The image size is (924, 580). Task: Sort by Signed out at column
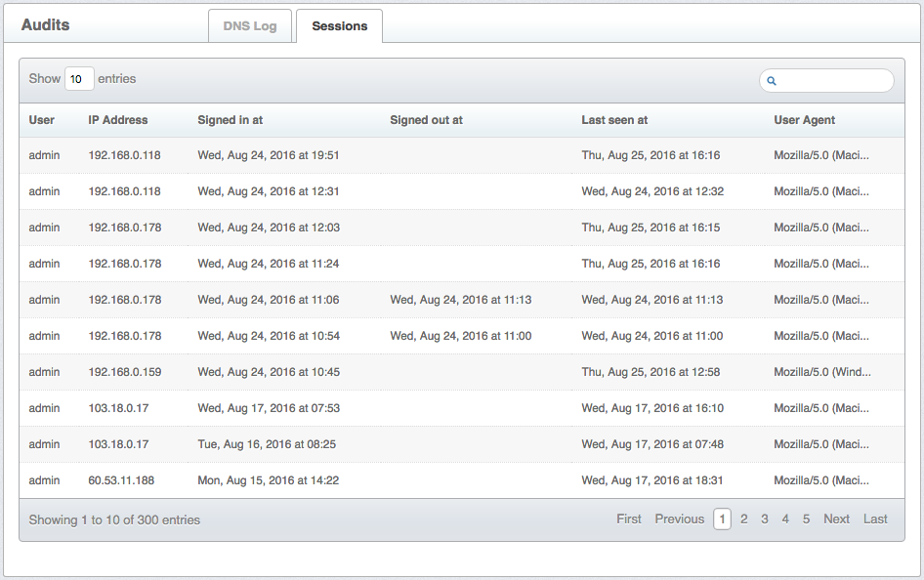tap(426, 120)
